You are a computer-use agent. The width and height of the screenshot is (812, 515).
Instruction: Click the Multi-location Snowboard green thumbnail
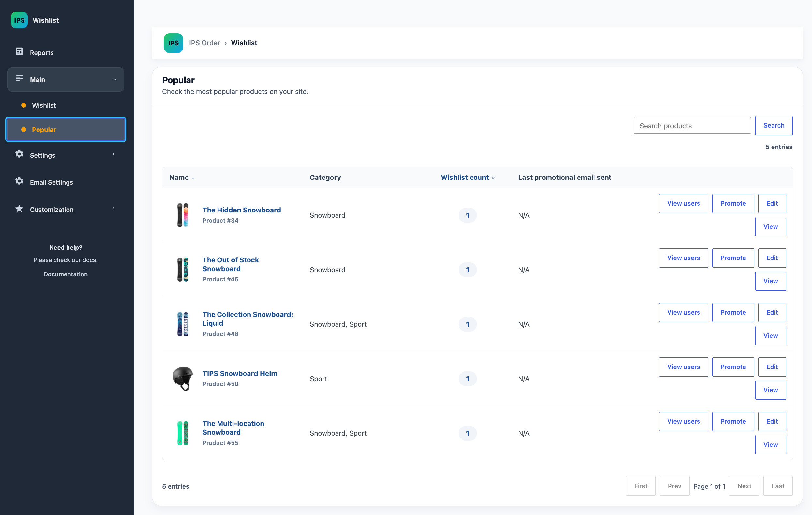point(183,433)
